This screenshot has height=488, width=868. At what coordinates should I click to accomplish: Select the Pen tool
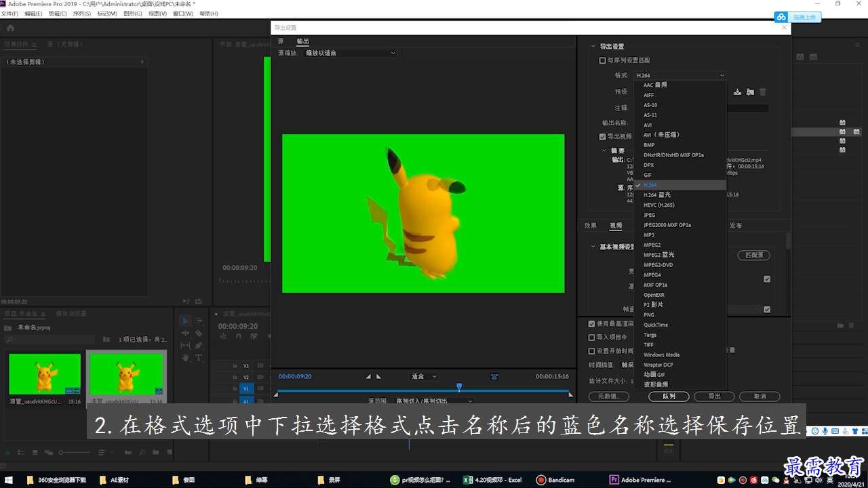(199, 345)
